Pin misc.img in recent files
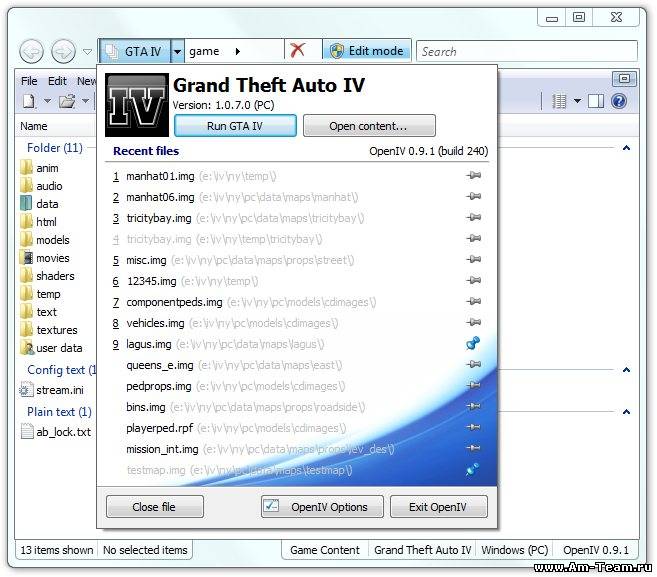This screenshot has width=657, height=577. pyautogui.click(x=473, y=259)
